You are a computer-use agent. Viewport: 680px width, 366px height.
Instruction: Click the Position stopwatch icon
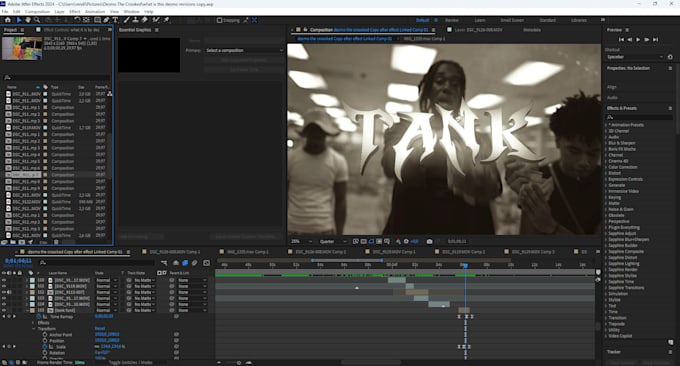click(45, 341)
